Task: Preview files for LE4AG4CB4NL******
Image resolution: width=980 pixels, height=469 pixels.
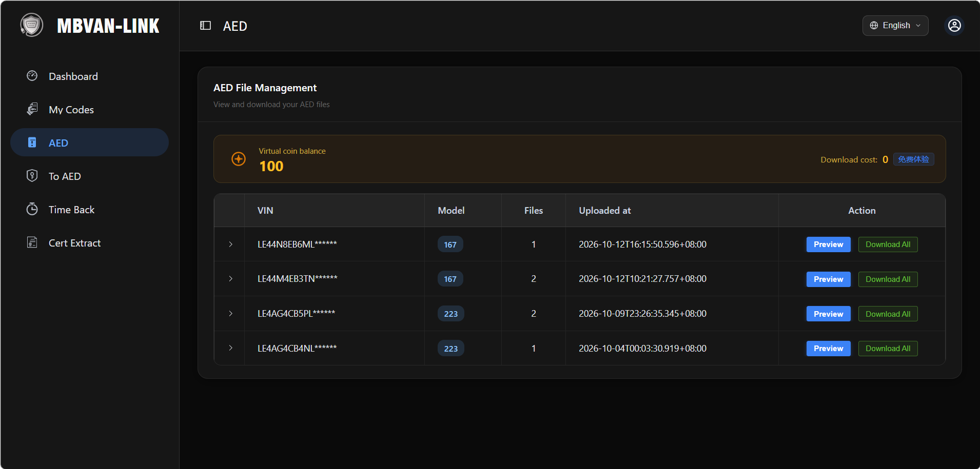Action: pos(828,349)
